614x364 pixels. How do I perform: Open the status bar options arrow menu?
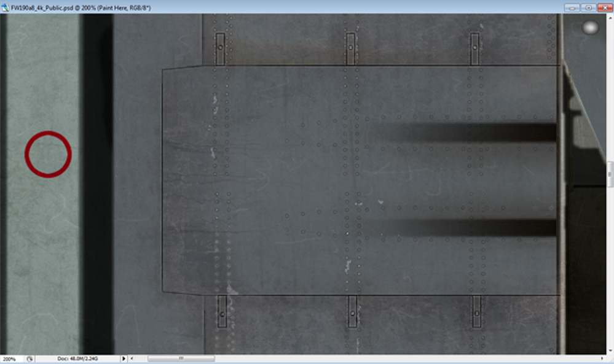[x=124, y=358]
